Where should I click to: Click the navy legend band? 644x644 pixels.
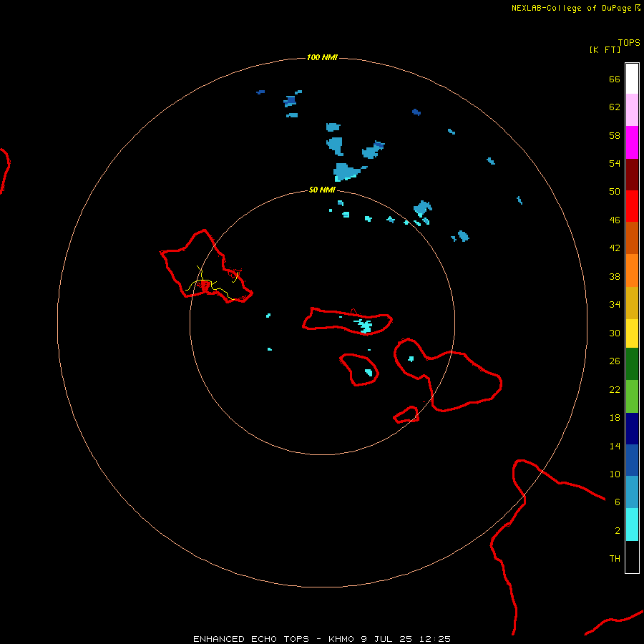pyautogui.click(x=632, y=429)
